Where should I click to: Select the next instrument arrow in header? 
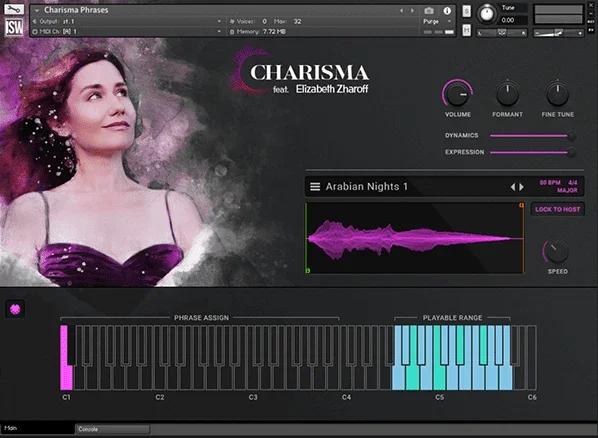(x=412, y=11)
